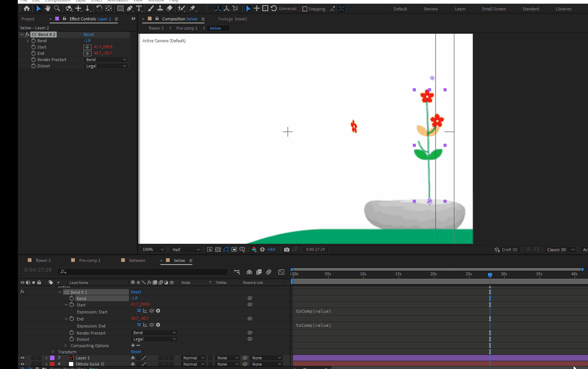Click the timeline layer search field
588x369 pixels.
point(143,272)
